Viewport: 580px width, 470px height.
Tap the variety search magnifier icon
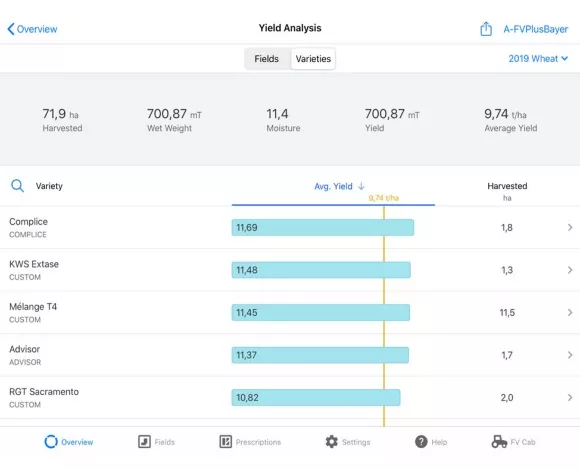pos(17,186)
